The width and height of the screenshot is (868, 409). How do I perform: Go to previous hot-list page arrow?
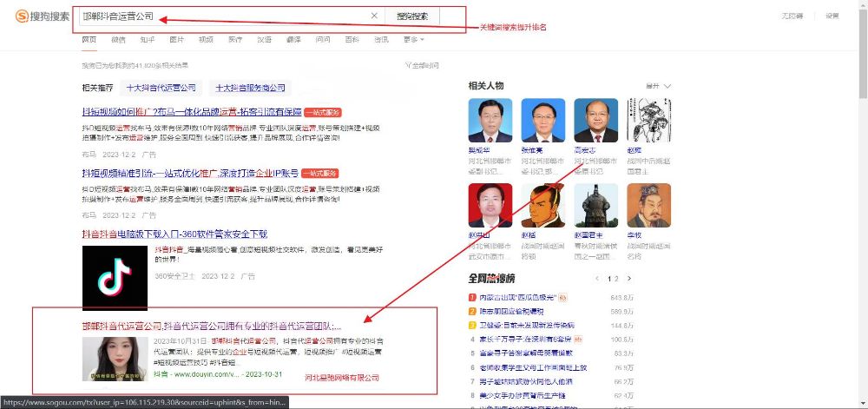pos(597,279)
